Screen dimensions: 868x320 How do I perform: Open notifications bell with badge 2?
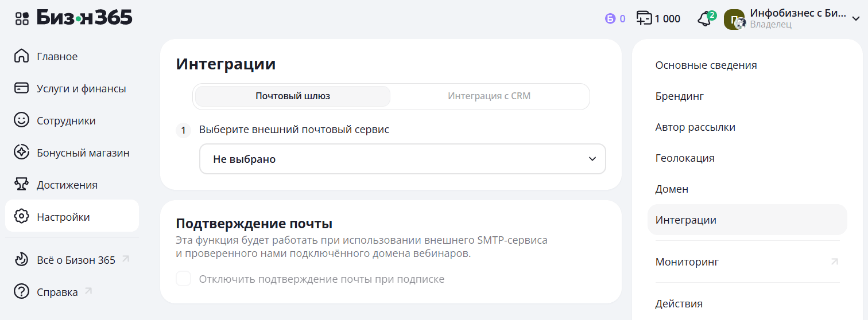[x=704, y=19]
